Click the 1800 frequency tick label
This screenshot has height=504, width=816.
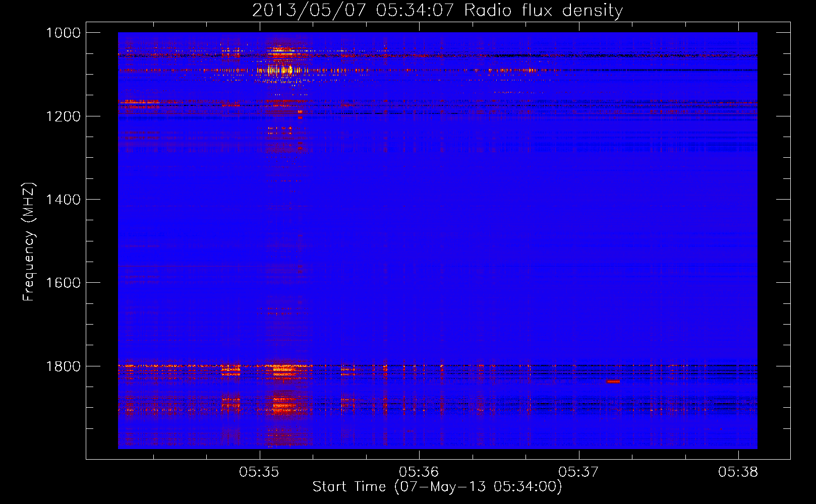pos(63,366)
